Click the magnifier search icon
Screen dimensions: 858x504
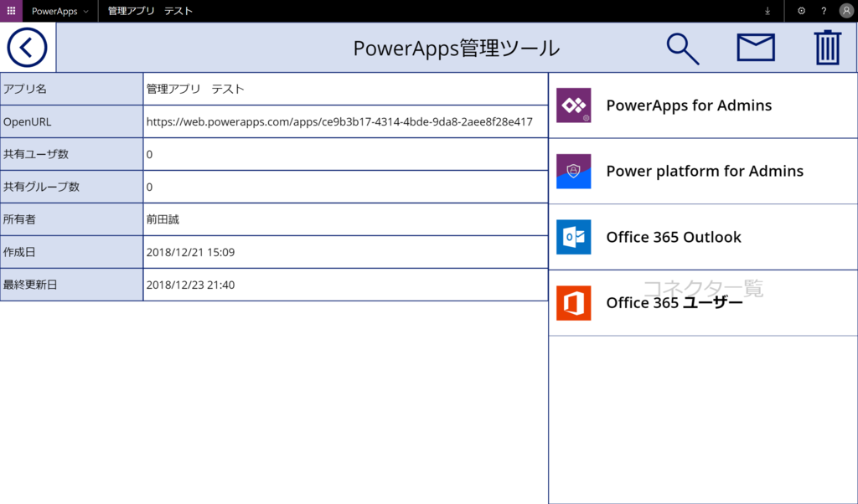click(682, 49)
